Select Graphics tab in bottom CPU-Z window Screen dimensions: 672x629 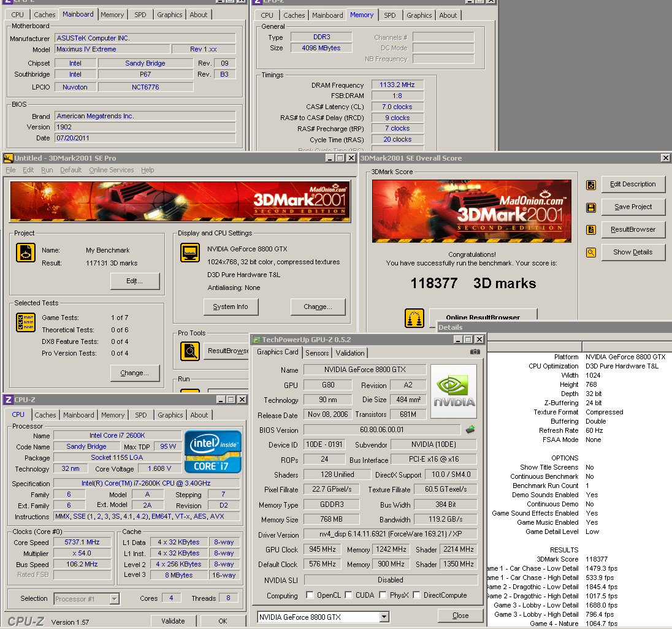point(170,415)
